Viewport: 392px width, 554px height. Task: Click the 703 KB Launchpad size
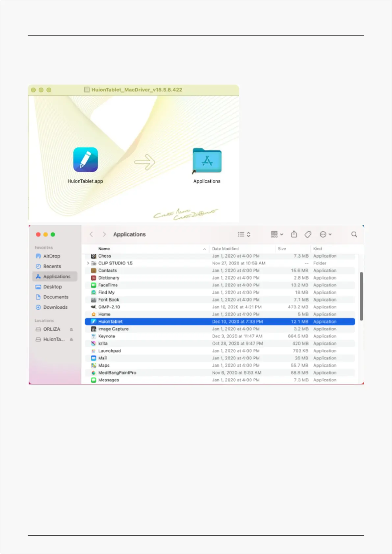[x=301, y=351]
